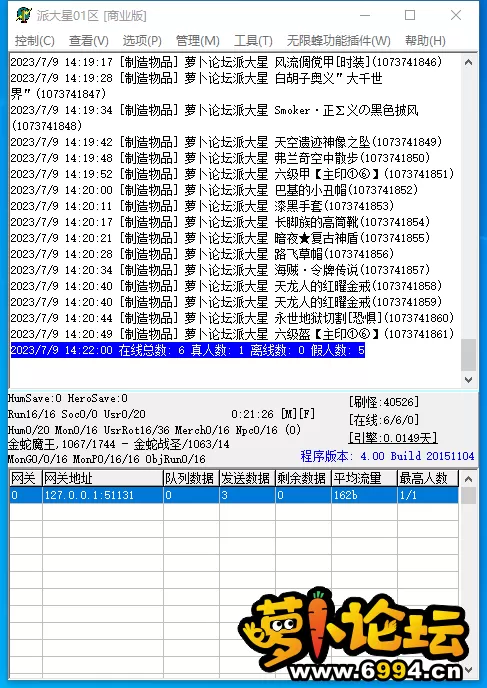Open the 查看(V) menu
This screenshot has height=688, width=487.
tap(89, 41)
